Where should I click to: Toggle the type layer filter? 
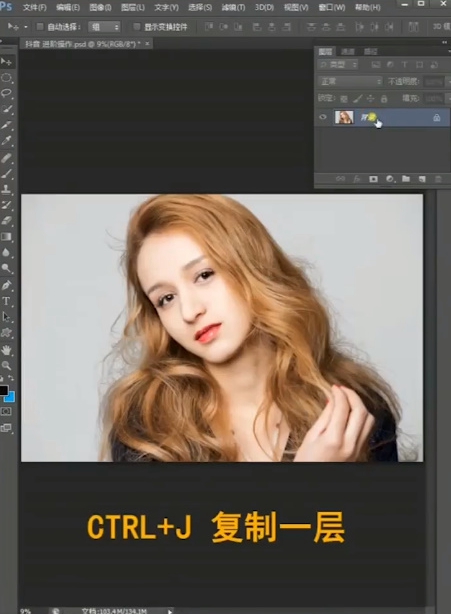pos(405,65)
